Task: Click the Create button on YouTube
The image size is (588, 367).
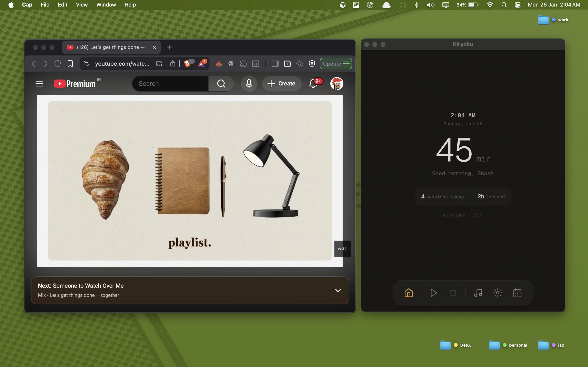Action: pos(282,84)
